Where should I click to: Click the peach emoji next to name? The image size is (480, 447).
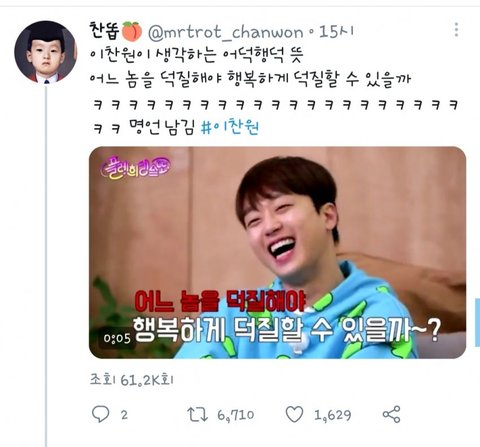132,31
